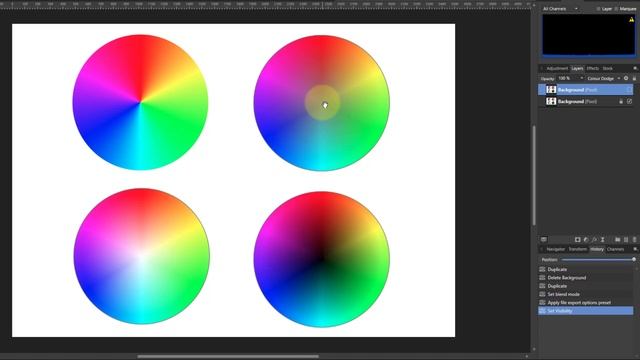The width and height of the screenshot is (640, 360).
Task: Open the All Channels dropdown
Action: pyautogui.click(x=560, y=9)
